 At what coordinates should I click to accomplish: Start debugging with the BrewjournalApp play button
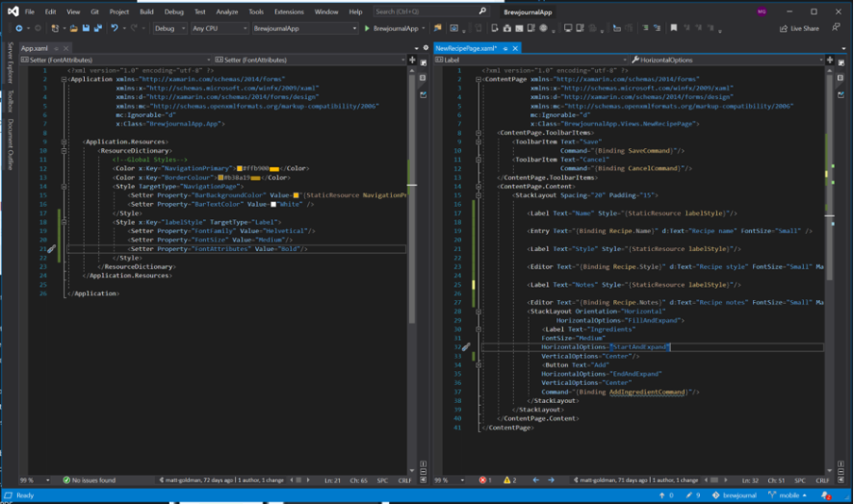(x=367, y=28)
